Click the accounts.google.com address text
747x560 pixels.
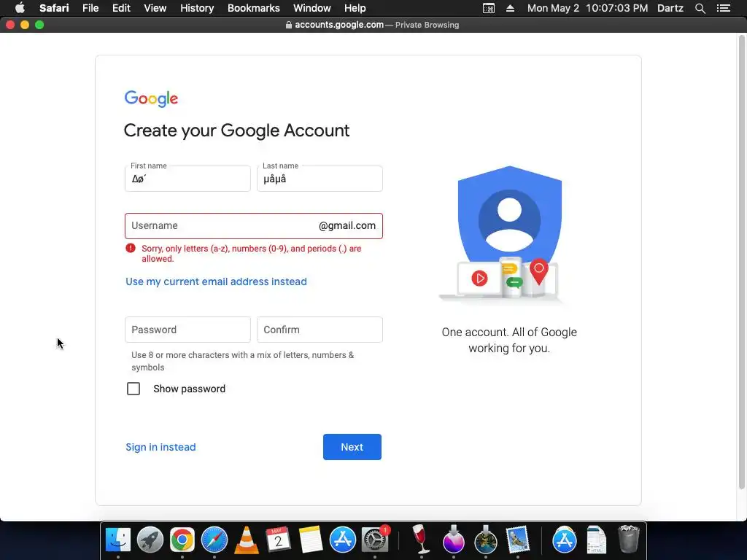338,25
